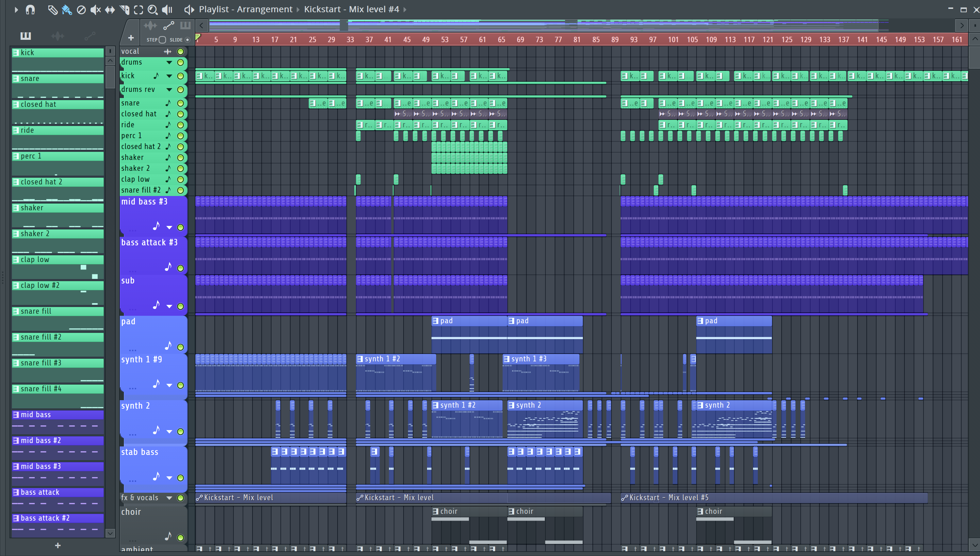Collapse the drums rev group arrow
980x556 pixels.
coord(169,90)
